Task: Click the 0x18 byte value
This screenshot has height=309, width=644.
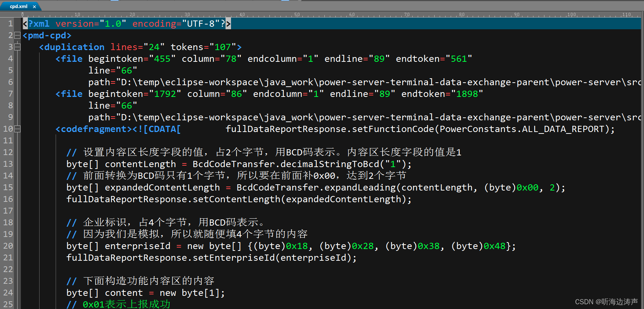Action: tap(297, 246)
